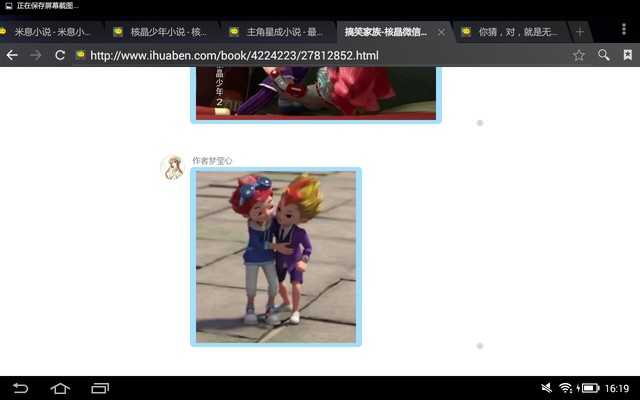
Task: Tap the gray dot beside the top image
Action: point(480,123)
